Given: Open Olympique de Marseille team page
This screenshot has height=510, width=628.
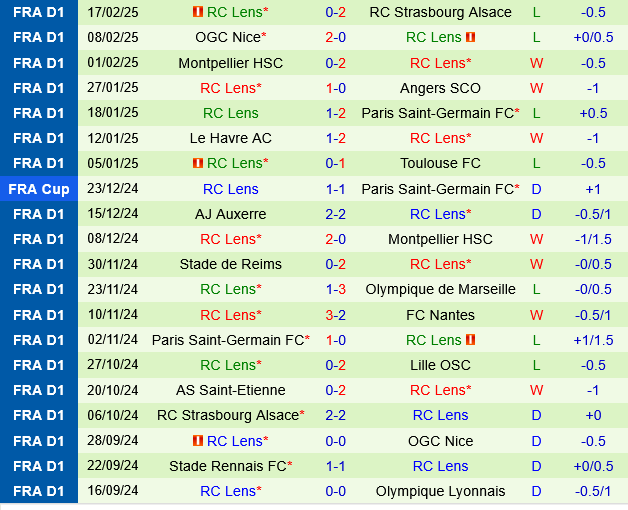Looking at the screenshot, I should tap(440, 289).
